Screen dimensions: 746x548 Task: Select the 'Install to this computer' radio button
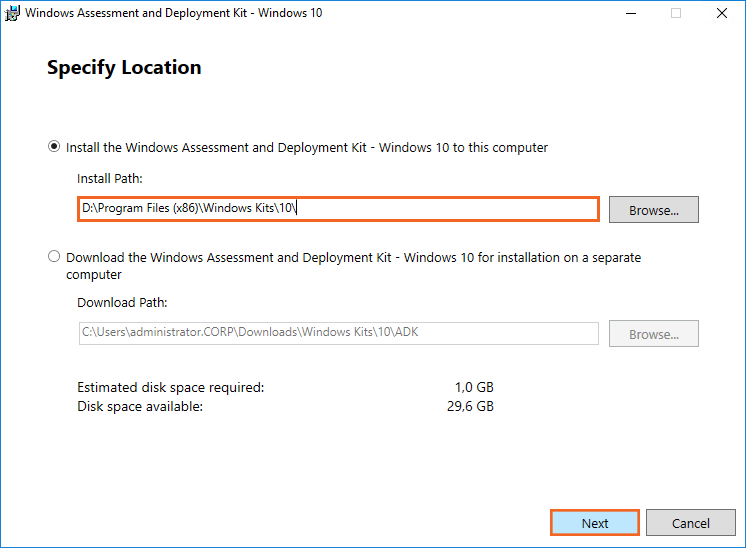pos(54,147)
